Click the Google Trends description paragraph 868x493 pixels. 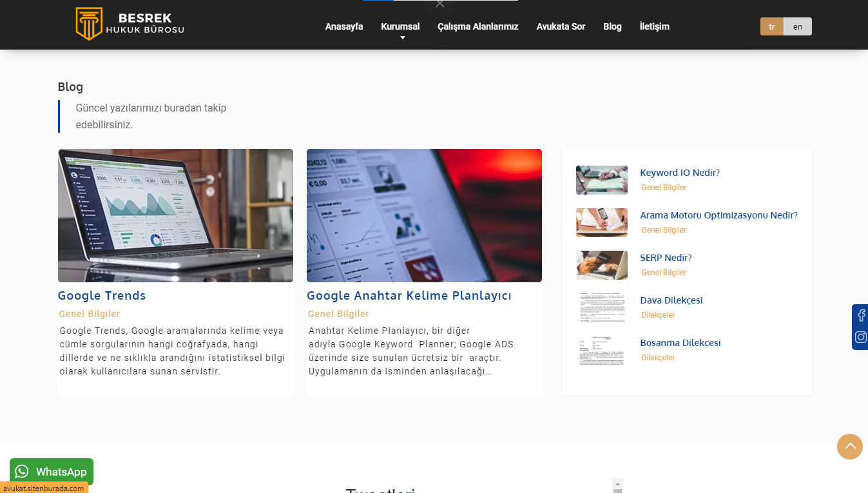172,351
